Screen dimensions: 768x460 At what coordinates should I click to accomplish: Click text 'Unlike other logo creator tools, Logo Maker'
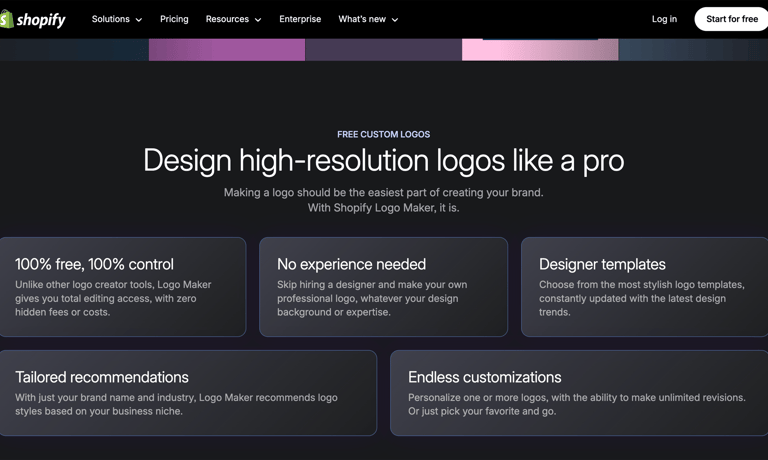(113, 285)
